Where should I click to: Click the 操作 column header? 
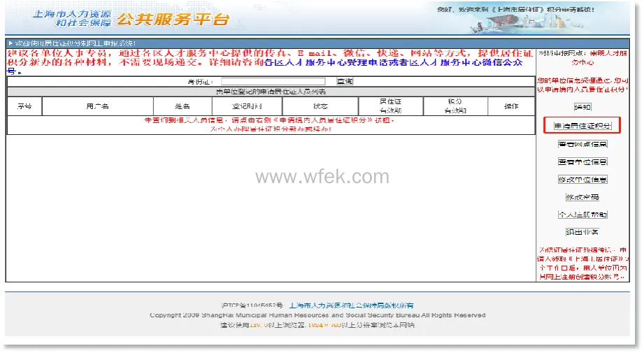511,106
